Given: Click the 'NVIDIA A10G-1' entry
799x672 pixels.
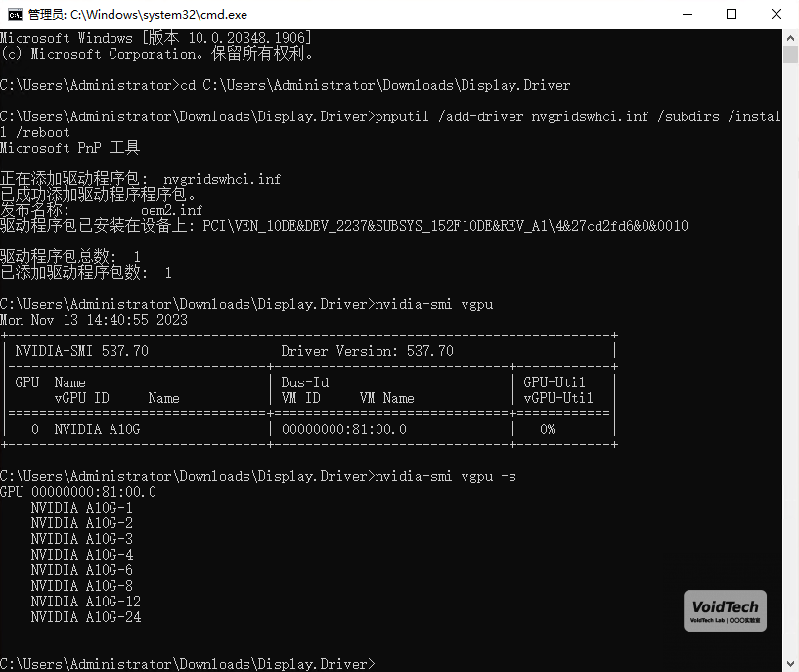Looking at the screenshot, I should 82,508.
